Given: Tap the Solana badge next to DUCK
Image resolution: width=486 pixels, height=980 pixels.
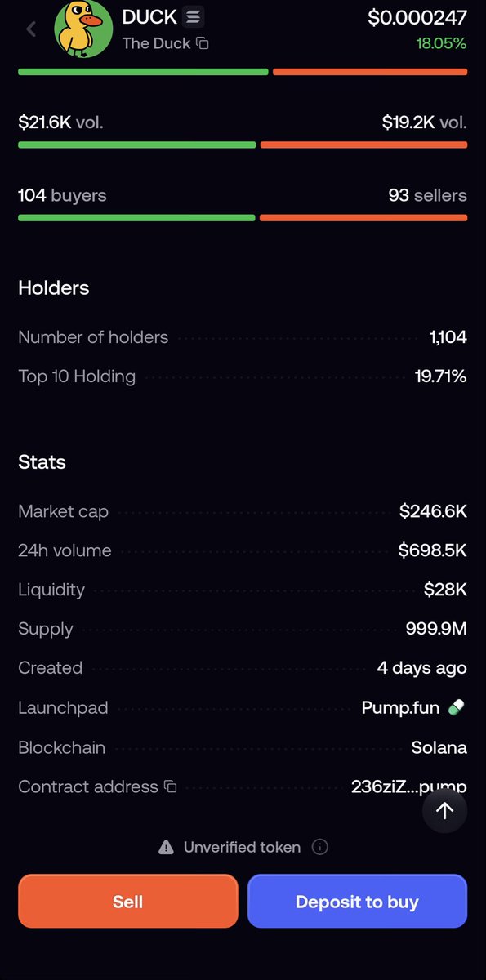Looking at the screenshot, I should point(194,16).
